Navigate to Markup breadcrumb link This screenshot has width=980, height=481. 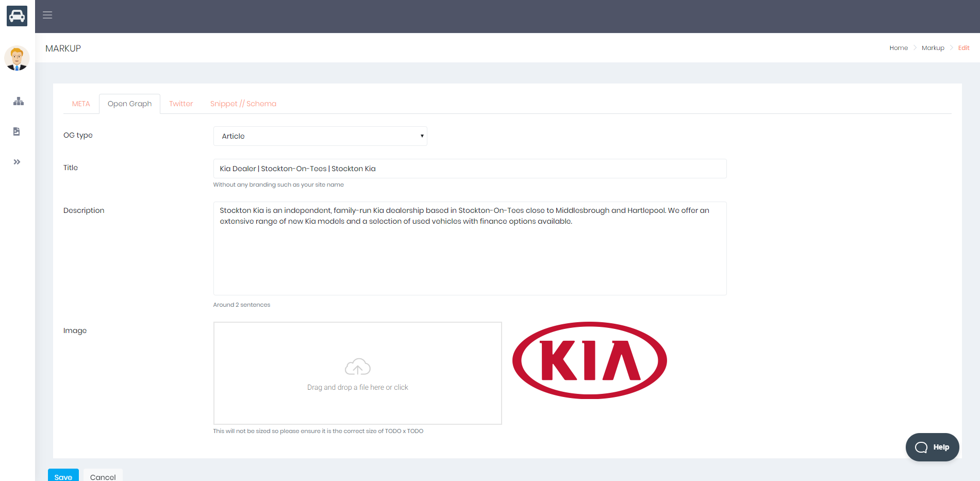coord(933,48)
